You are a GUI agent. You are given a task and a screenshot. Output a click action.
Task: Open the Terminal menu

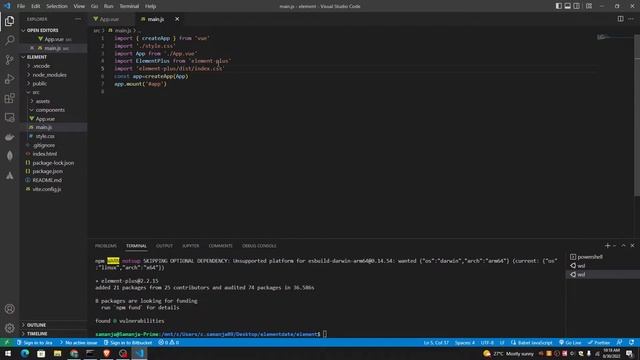129,6
